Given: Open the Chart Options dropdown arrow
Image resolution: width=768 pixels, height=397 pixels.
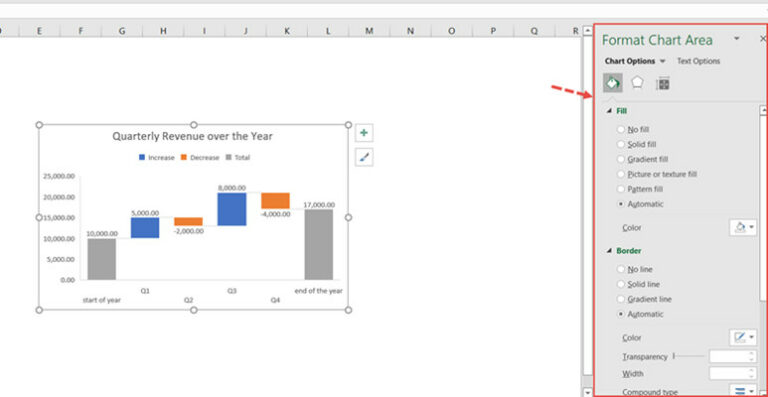Looking at the screenshot, I should (x=663, y=61).
